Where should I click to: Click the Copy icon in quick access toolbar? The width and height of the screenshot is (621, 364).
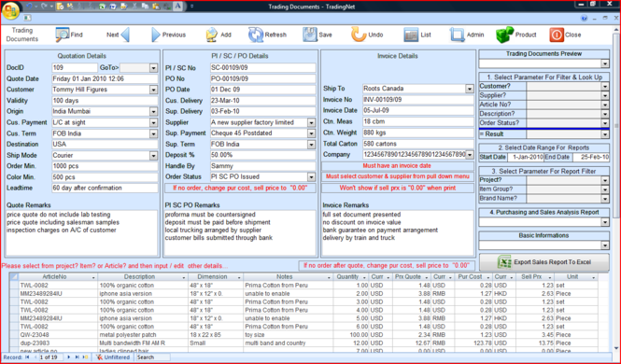coord(145,6)
